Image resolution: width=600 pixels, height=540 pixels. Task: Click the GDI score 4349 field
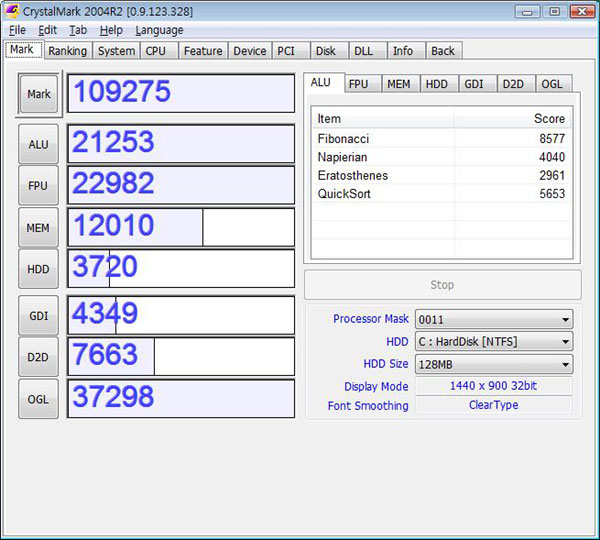(x=181, y=315)
